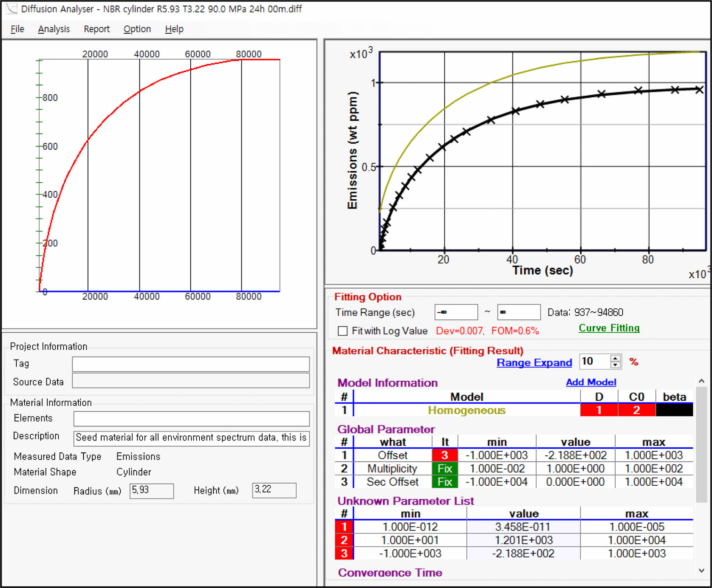Enable Fit with Log Value checkbox
Screen dimensions: 712x588
tap(343, 331)
